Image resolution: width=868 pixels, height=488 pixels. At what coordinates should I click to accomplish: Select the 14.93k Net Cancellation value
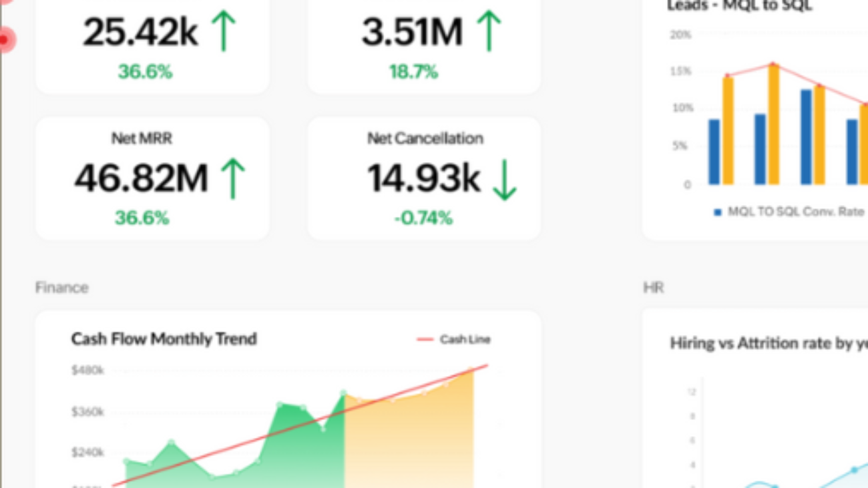click(x=424, y=178)
